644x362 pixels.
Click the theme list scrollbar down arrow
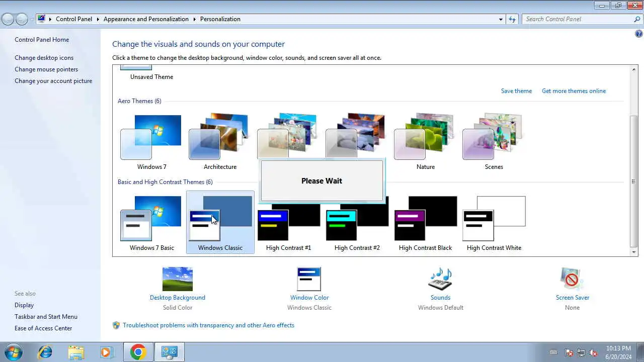634,252
